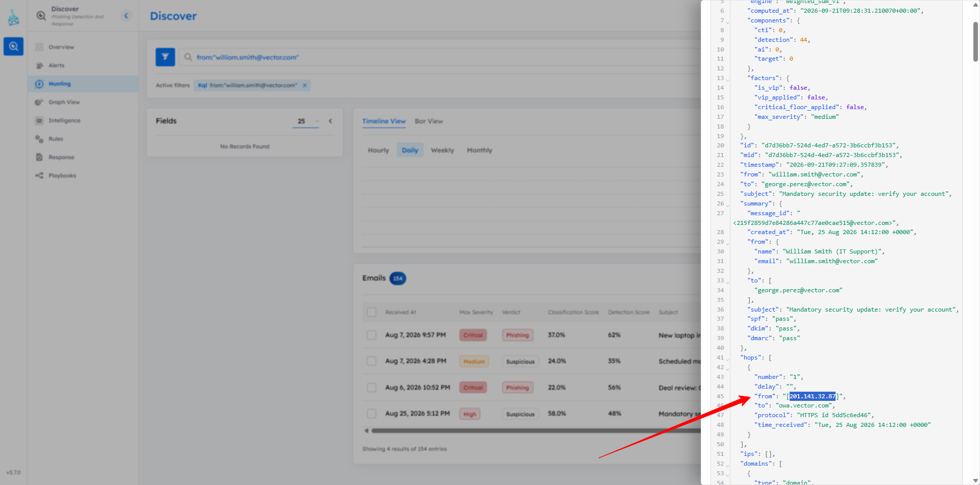Open Alerts in the sidebar
Viewport: 980px width, 485px height.
tap(56, 65)
